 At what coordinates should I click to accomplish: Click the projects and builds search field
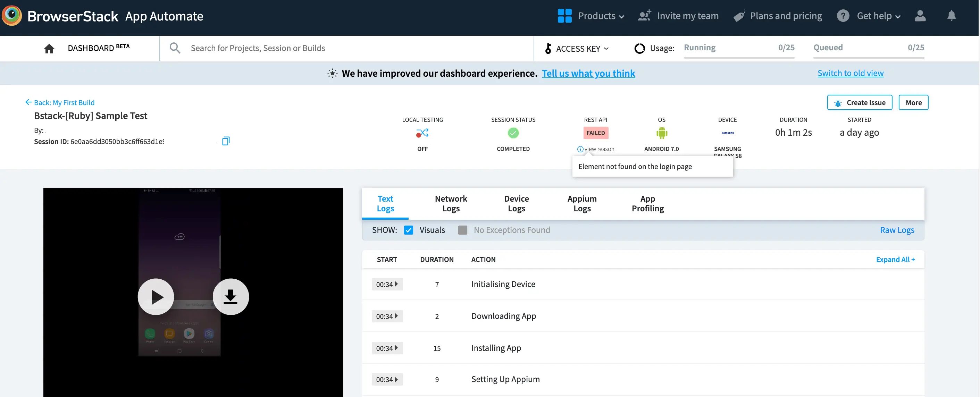point(258,48)
